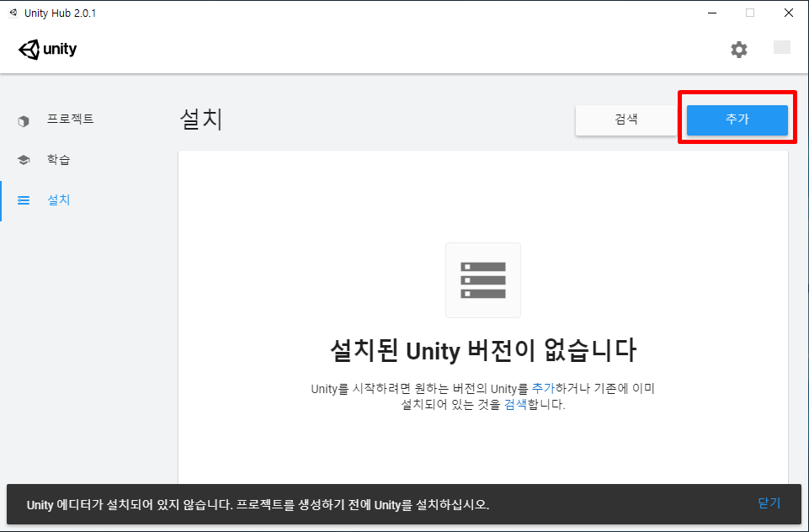809x532 pixels.
Task: Click the Unity logo in the header
Action: click(47, 50)
